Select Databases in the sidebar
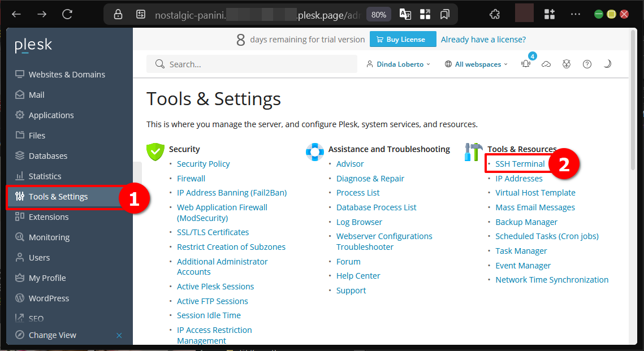This screenshot has width=644, height=351. [x=48, y=156]
